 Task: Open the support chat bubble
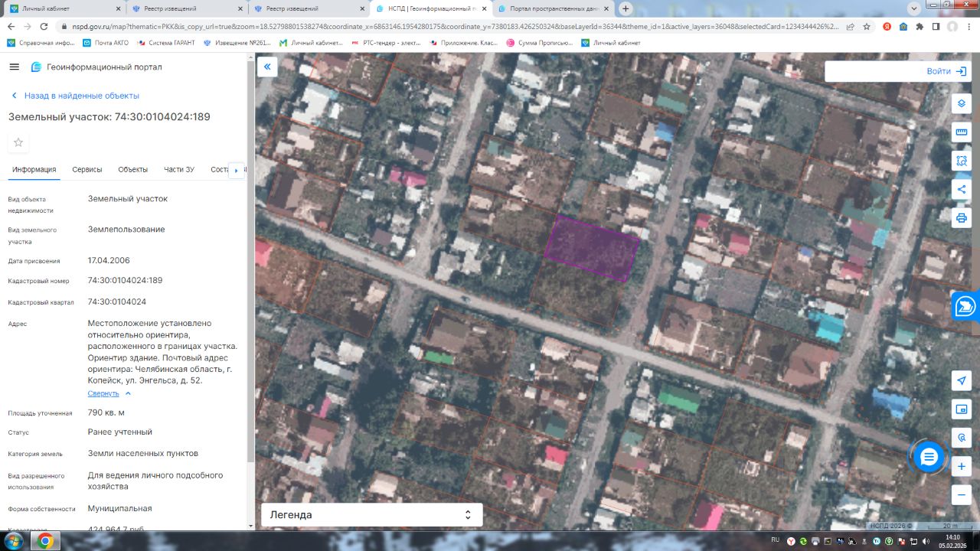(929, 457)
